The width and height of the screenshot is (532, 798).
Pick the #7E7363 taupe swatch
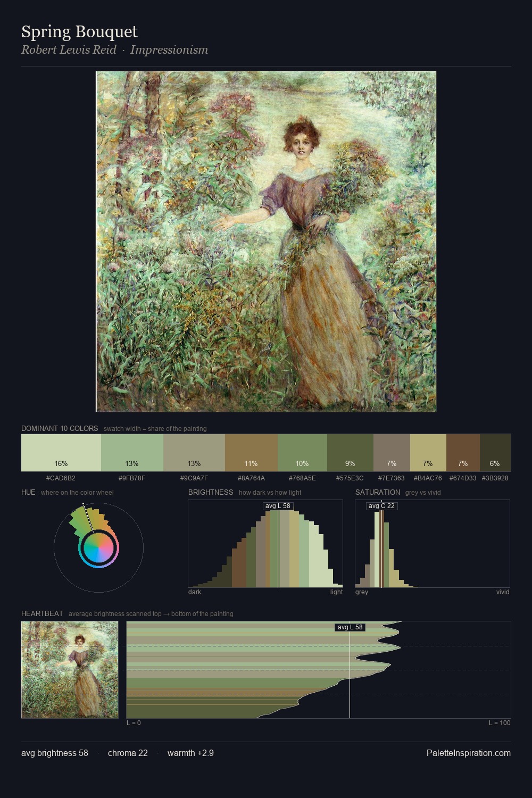click(392, 453)
